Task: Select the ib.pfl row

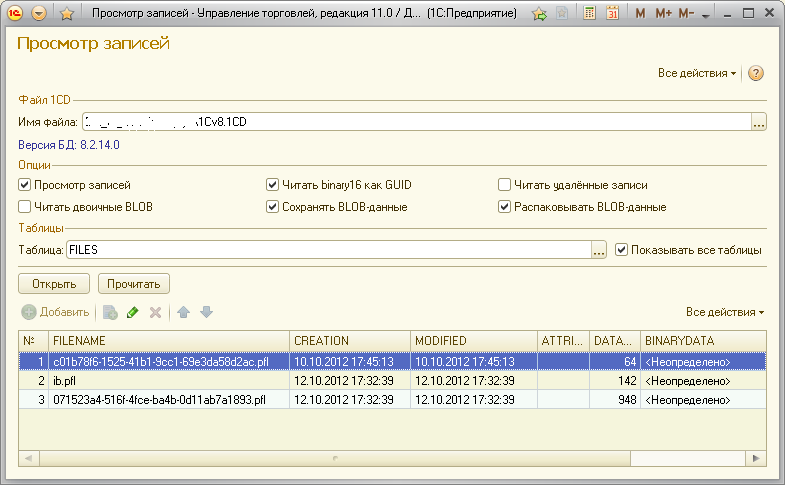Action: [392, 380]
